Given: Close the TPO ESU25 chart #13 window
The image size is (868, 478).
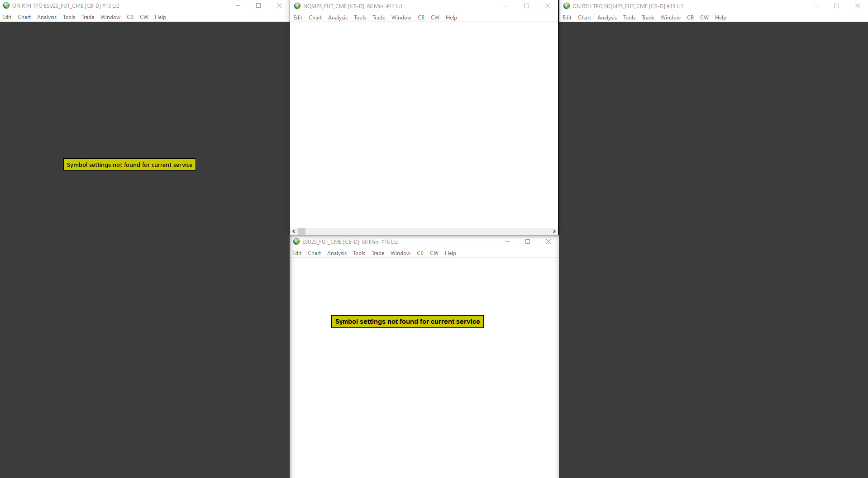Looking at the screenshot, I should point(279,6).
